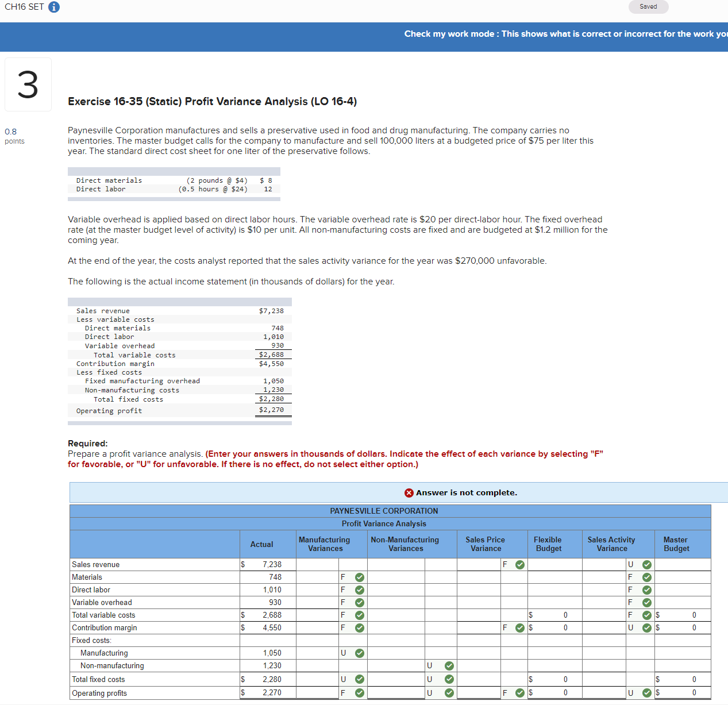This screenshot has width=728, height=705.
Task: Open the F dropdown for Variable overhead manufacturing variance
Action: point(343,602)
